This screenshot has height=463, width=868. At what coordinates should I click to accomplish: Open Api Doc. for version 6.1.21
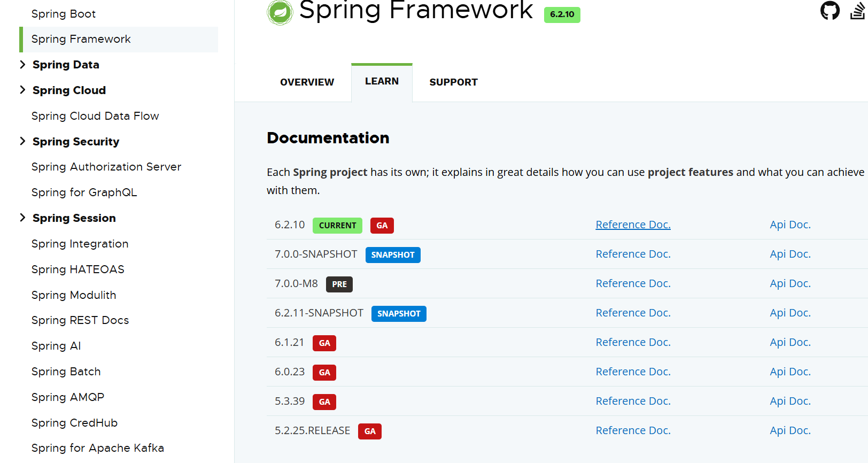tap(790, 342)
